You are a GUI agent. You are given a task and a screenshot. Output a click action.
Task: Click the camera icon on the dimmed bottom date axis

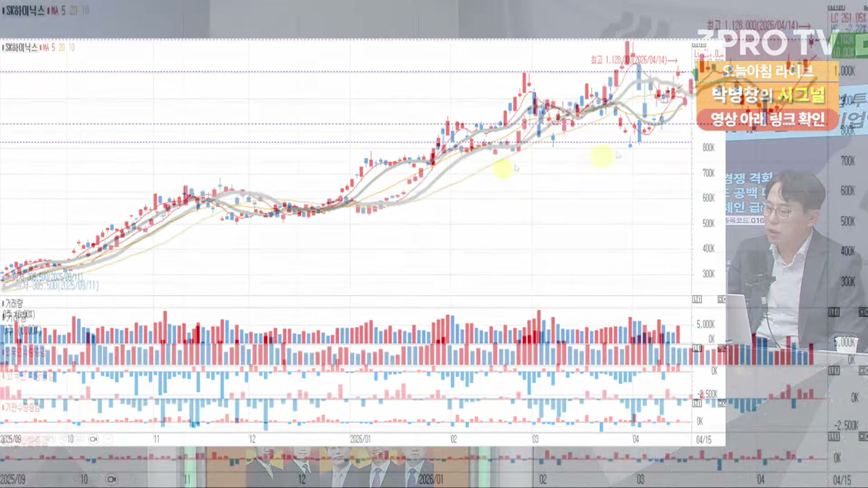112,479
